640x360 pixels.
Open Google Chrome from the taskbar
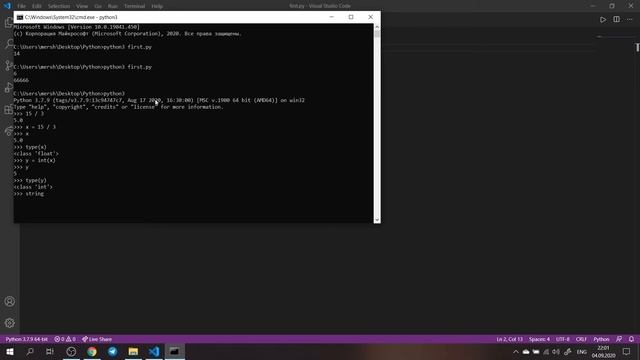tap(92, 351)
